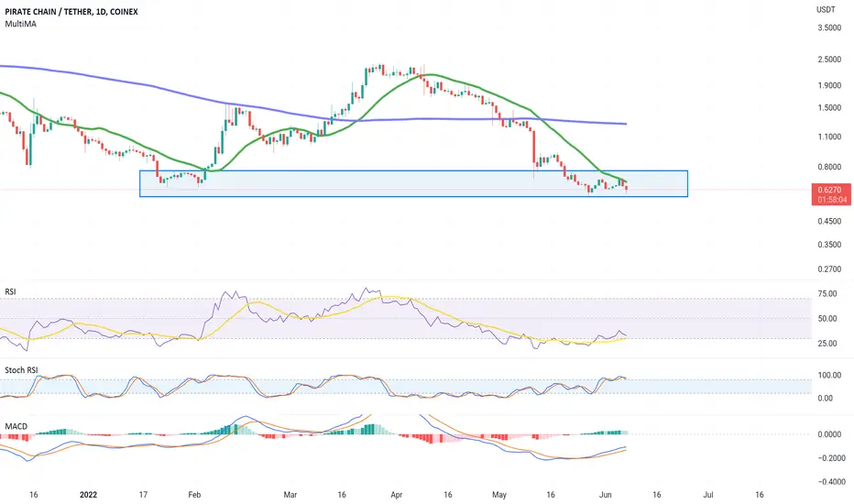Click the RSI 75.00 scale value
The height and width of the screenshot is (504, 854).
827,293
